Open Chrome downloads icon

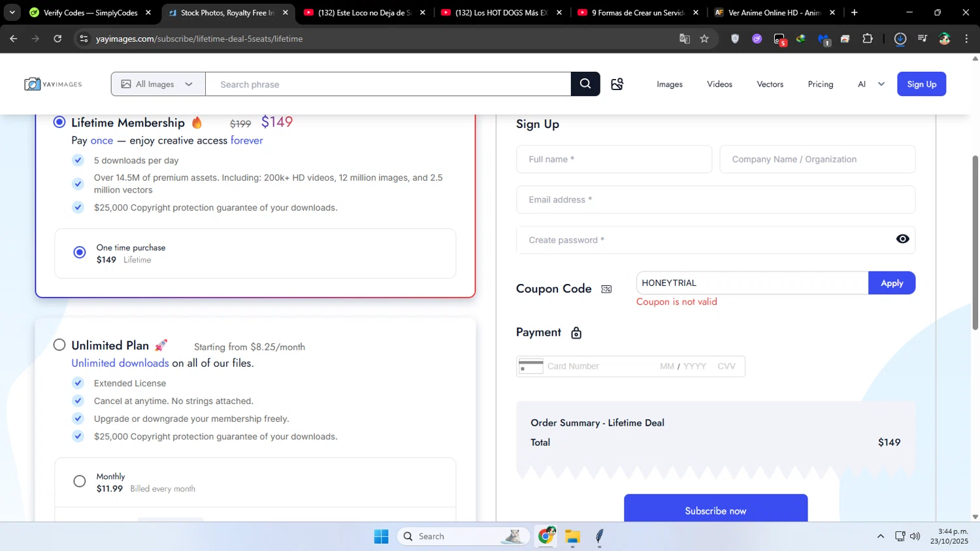click(x=900, y=39)
